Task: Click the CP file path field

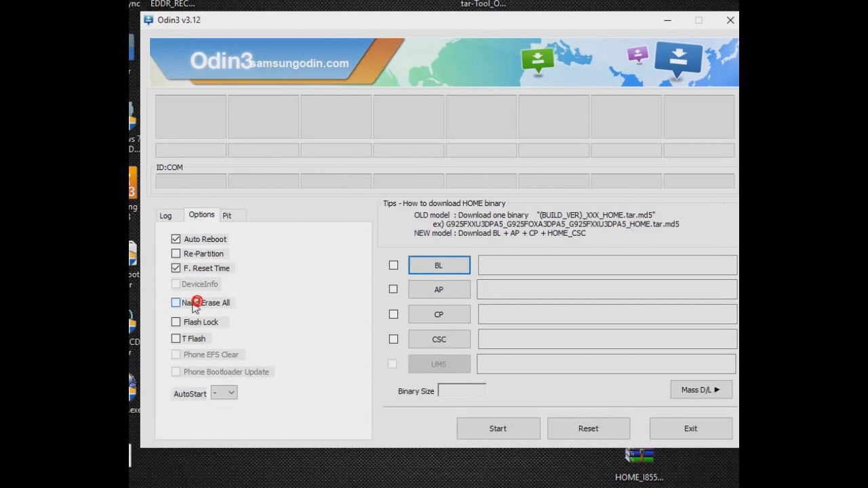Action: click(x=608, y=314)
